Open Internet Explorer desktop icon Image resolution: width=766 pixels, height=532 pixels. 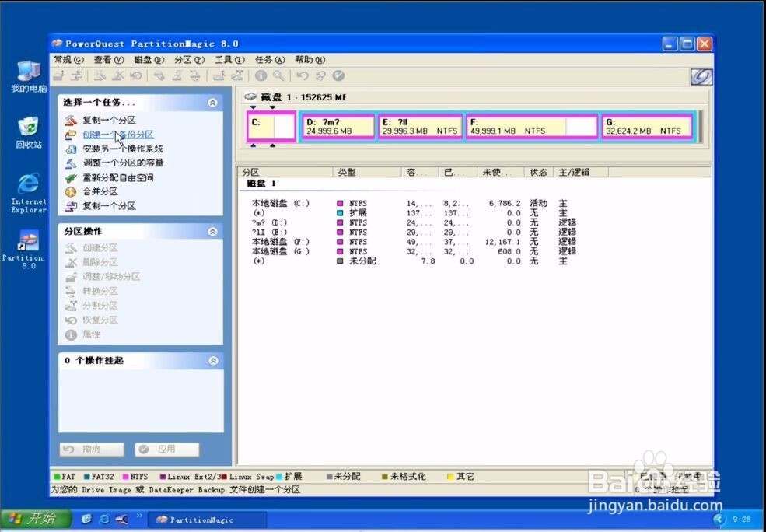tap(29, 194)
